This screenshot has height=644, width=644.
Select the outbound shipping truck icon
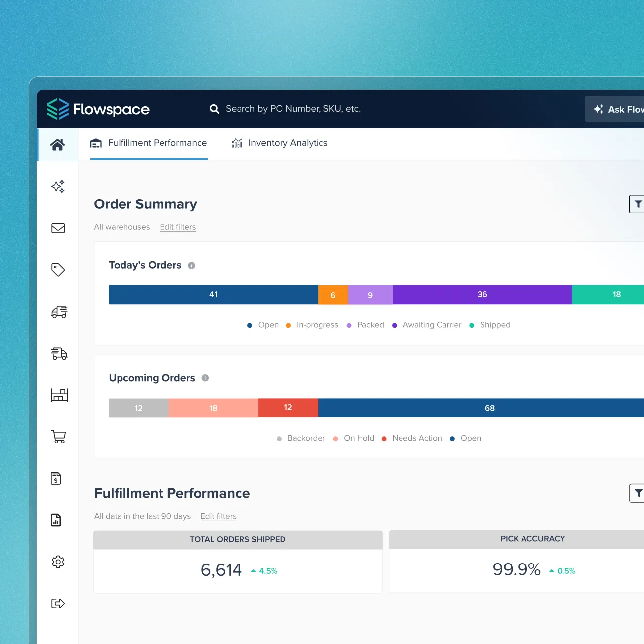point(59,312)
